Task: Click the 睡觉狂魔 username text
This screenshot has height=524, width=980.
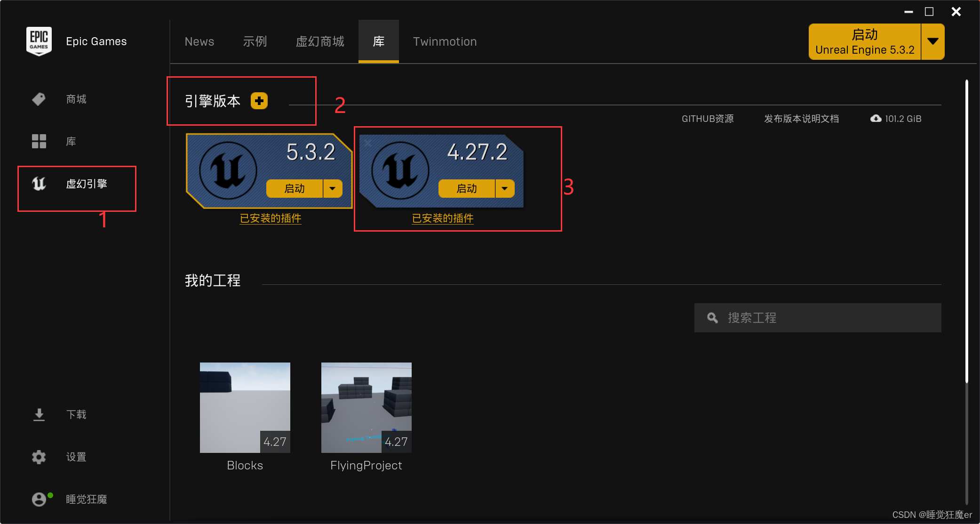Action: [87, 500]
